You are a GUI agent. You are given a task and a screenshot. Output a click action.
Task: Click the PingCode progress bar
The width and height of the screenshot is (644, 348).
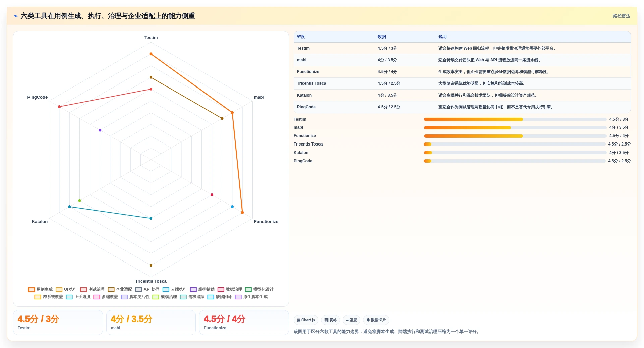coord(515,161)
